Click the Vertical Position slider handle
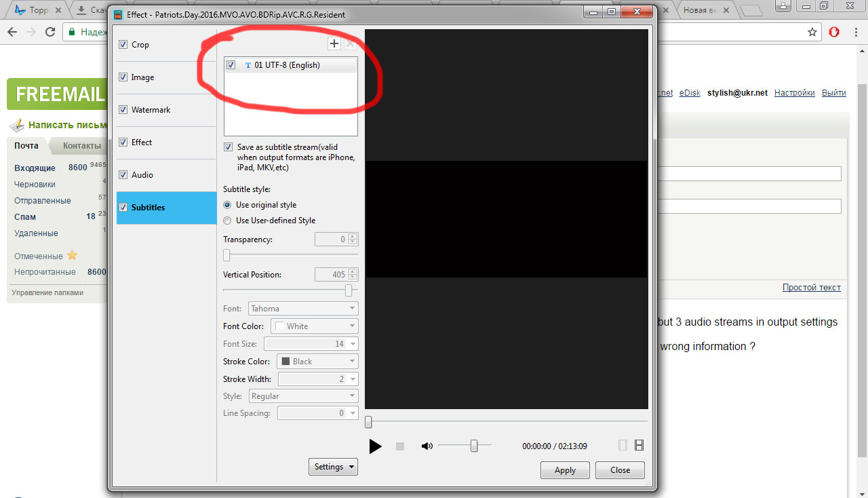Image resolution: width=868 pixels, height=498 pixels. click(x=349, y=290)
